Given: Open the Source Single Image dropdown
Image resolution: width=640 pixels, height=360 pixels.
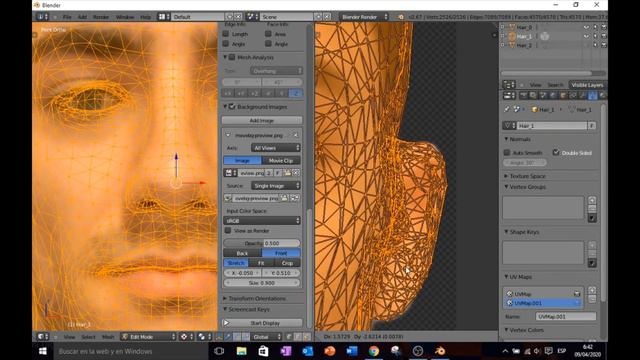Looking at the screenshot, I should pyautogui.click(x=276, y=186).
